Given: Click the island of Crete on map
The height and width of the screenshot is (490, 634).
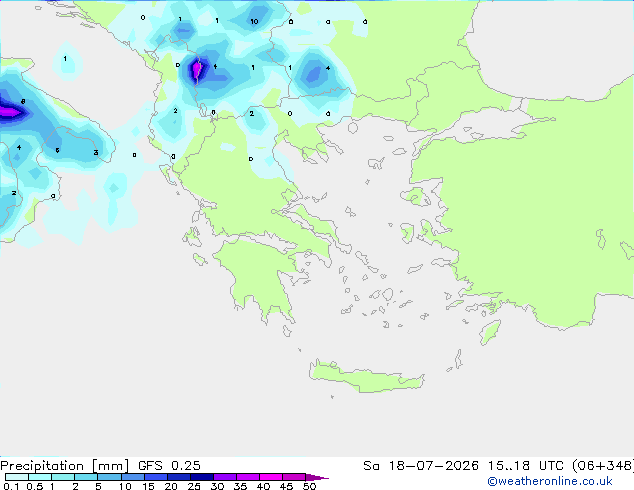Looking at the screenshot, I should coord(366,378).
